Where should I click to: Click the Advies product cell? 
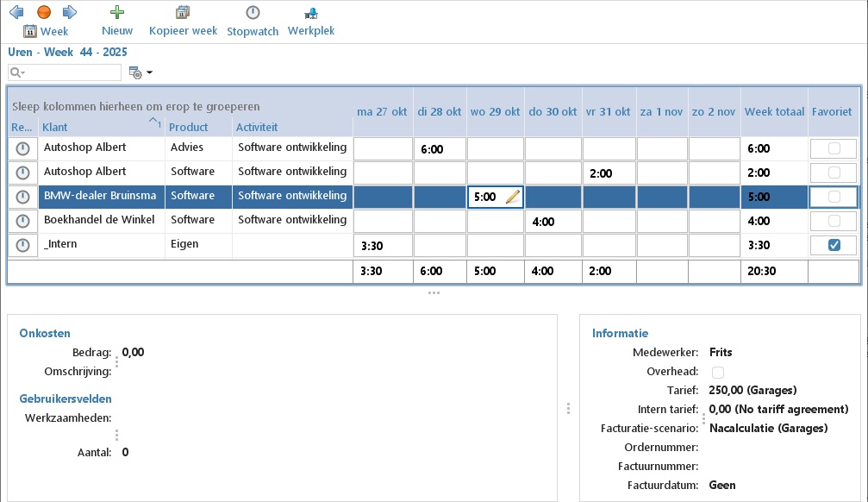pos(198,148)
